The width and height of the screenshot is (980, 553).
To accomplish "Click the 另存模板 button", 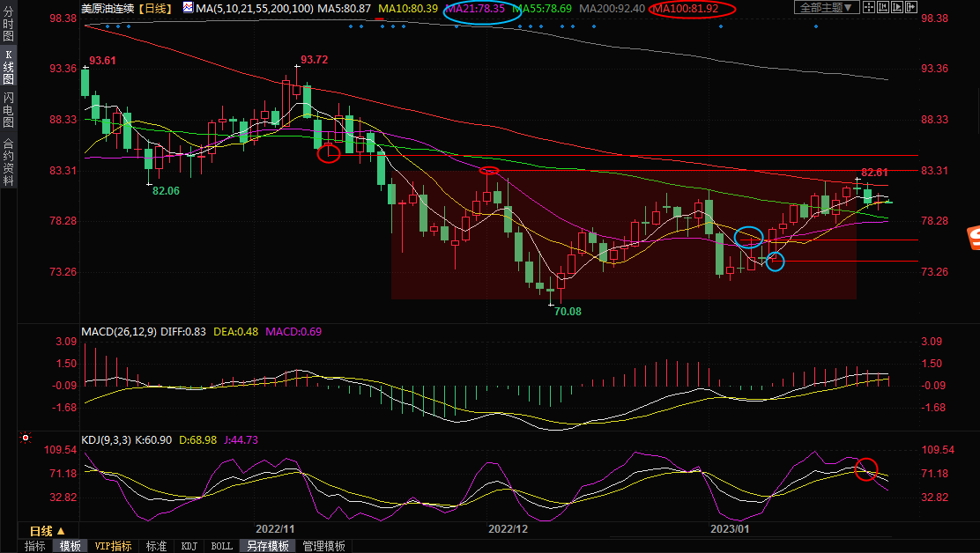I will 268,546.
